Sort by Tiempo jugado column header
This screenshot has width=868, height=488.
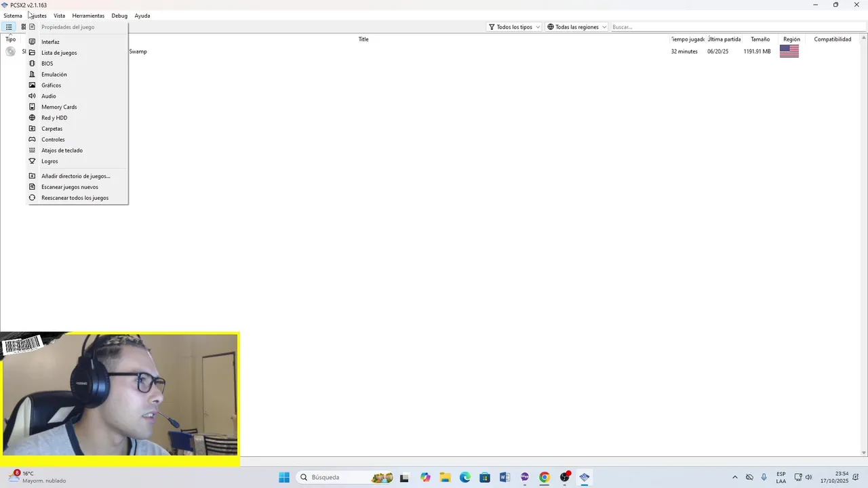point(688,39)
